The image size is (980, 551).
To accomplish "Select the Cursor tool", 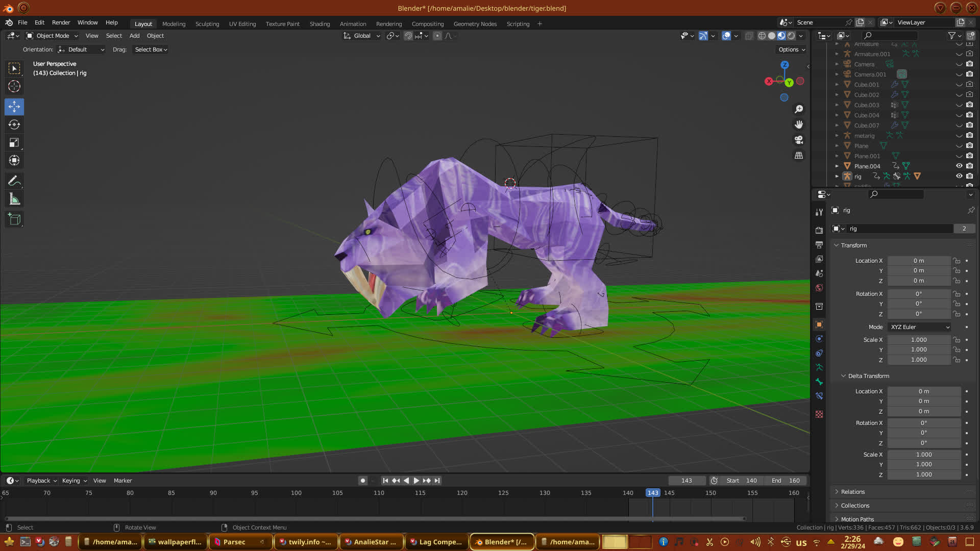I will point(14,86).
